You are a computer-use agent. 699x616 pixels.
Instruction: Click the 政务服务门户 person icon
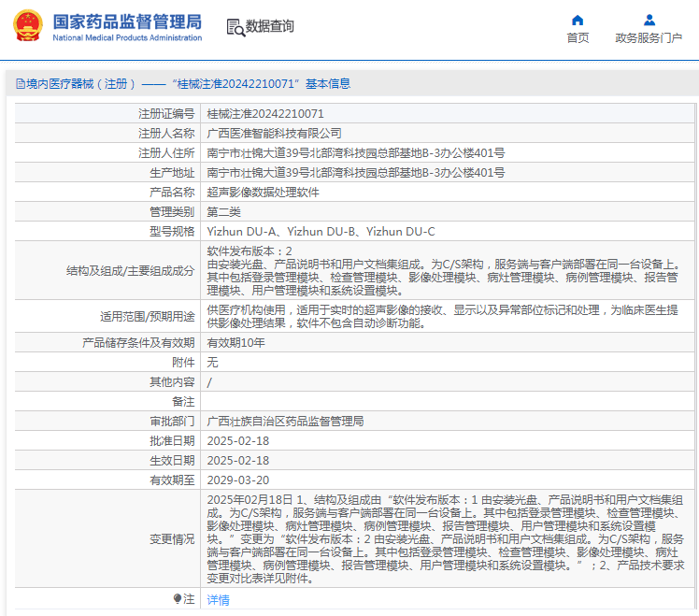pyautogui.click(x=649, y=20)
